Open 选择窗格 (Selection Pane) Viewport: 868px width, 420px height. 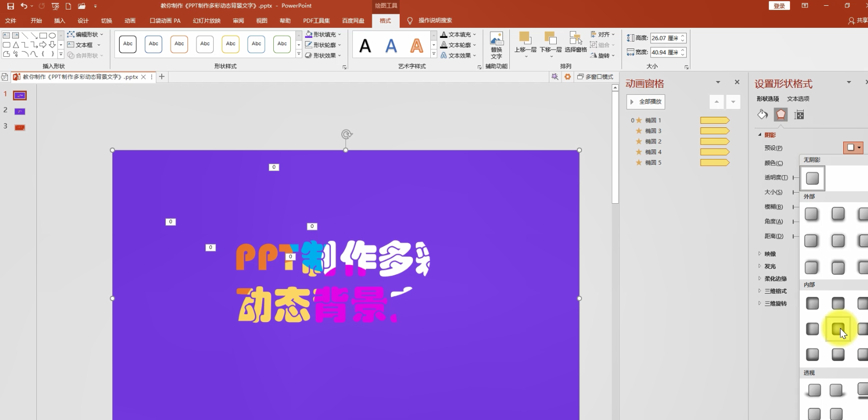tap(576, 42)
